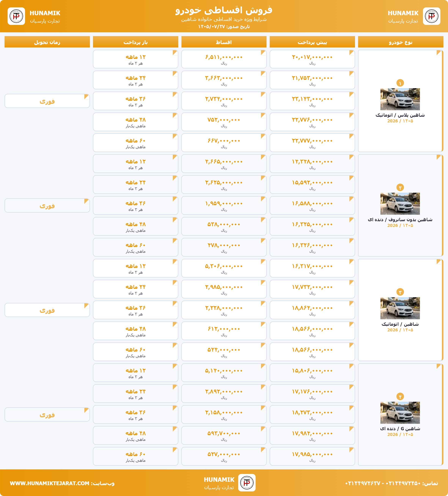Select the اقساط column header

point(224,42)
